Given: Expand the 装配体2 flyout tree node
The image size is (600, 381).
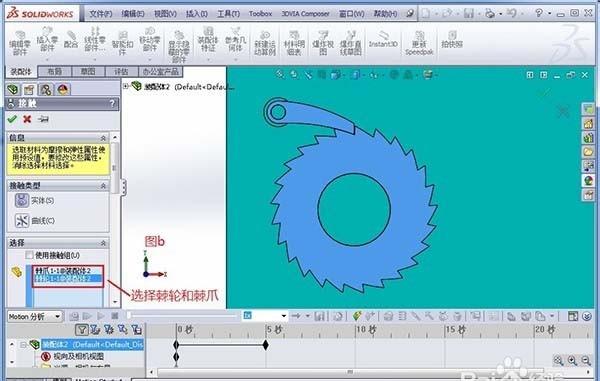Looking at the screenshot, I should point(126,86).
